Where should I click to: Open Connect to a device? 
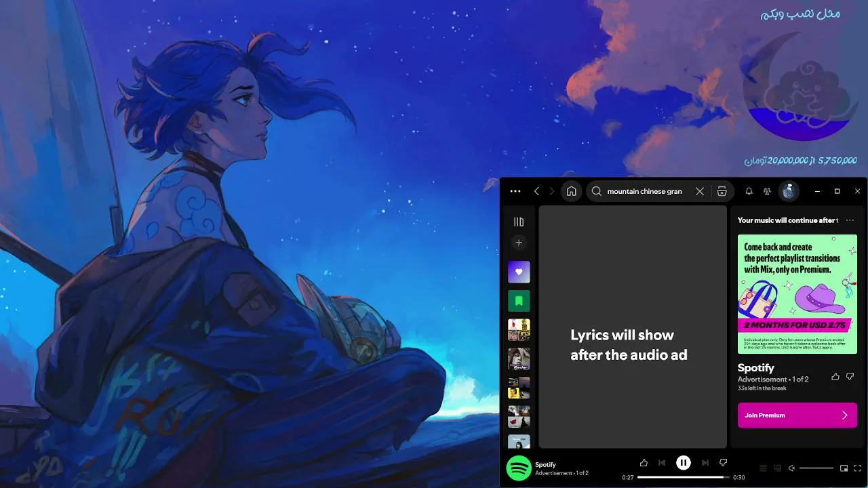(778, 468)
